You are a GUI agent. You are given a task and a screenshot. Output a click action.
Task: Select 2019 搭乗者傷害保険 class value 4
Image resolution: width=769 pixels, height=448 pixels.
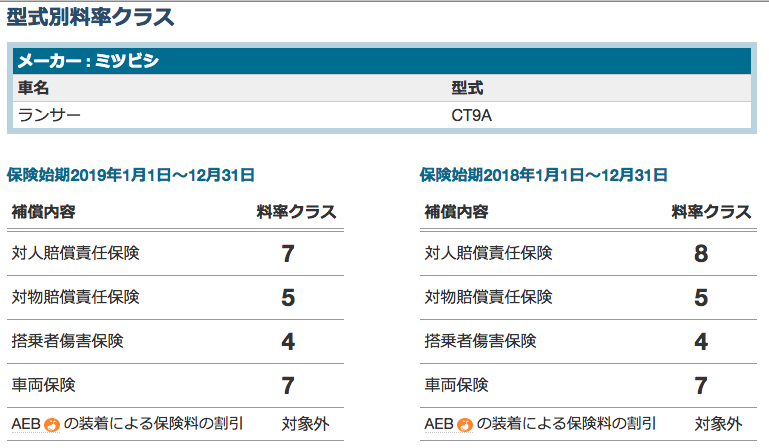(288, 342)
